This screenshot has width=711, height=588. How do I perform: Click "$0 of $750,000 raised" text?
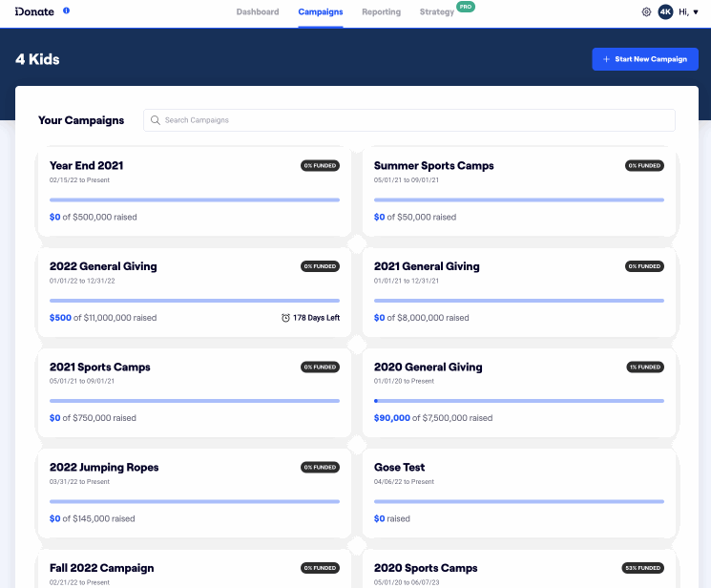click(93, 418)
